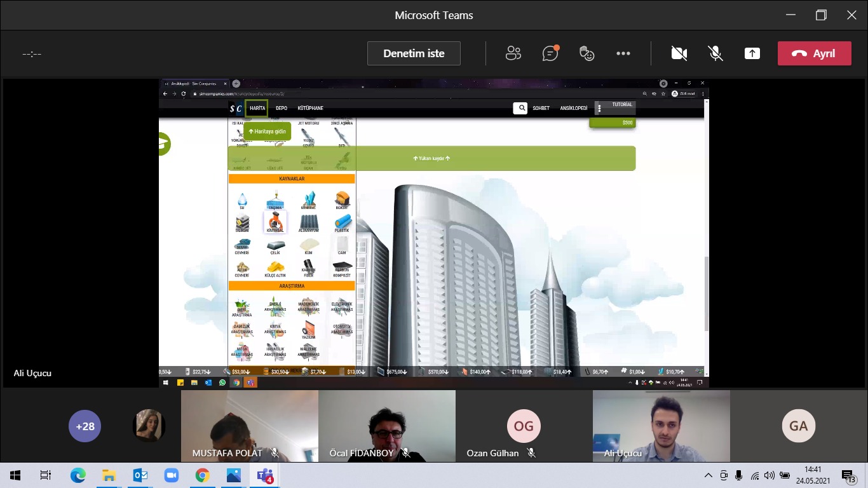This screenshot has height=488, width=868.
Task: Open the three-dot menu beside TUTORİAL
Action: coord(599,109)
